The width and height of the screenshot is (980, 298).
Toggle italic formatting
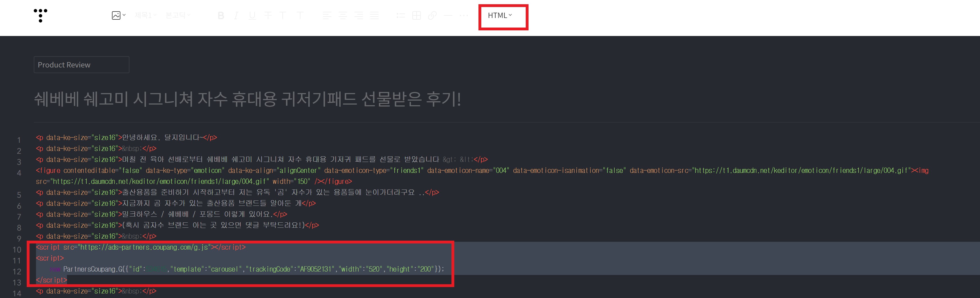click(236, 15)
